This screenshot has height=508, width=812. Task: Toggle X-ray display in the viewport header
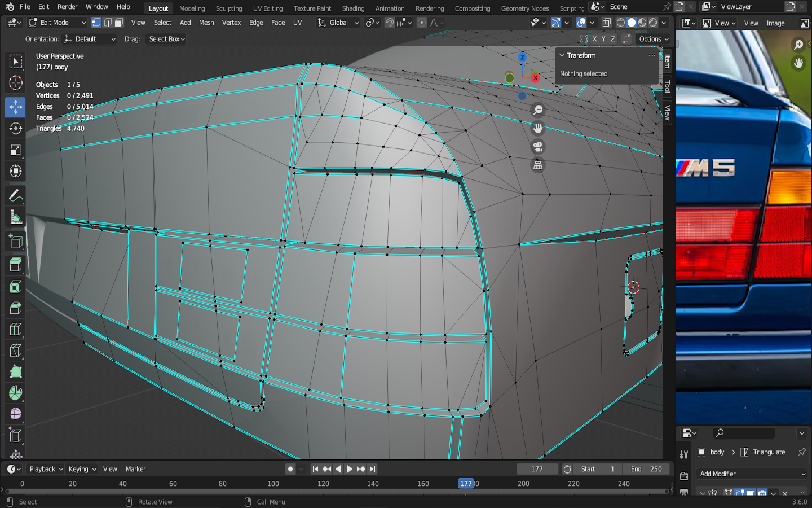coord(606,23)
